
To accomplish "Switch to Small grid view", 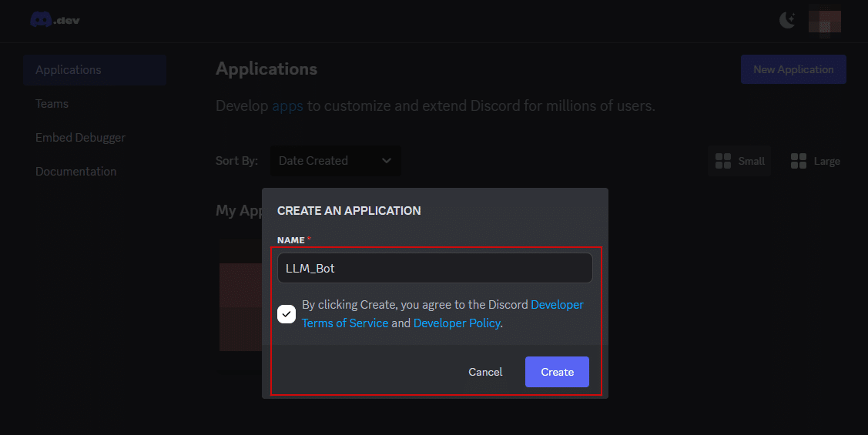I will (739, 161).
